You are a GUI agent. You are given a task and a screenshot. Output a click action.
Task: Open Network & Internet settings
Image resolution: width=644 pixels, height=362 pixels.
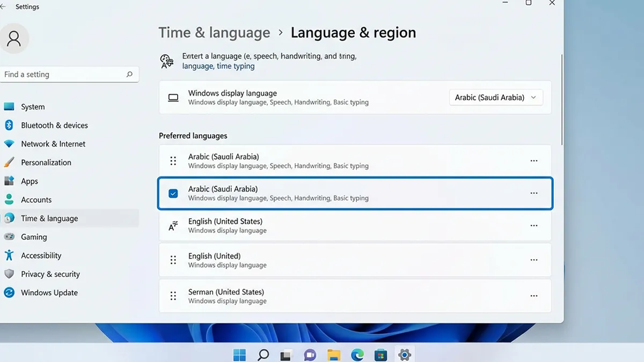(53, 144)
